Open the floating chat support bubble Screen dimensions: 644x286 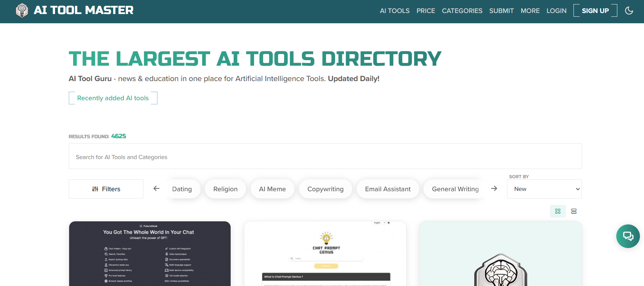coord(628,236)
